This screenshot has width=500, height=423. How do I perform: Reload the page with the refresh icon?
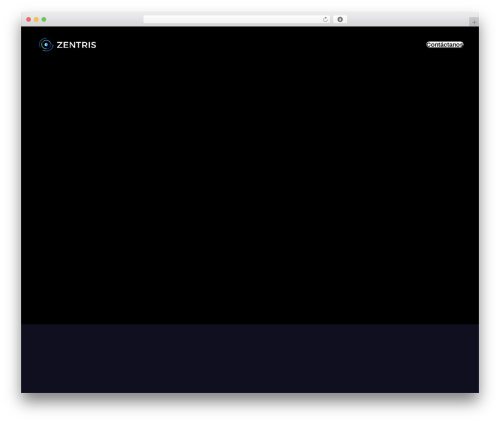click(325, 19)
